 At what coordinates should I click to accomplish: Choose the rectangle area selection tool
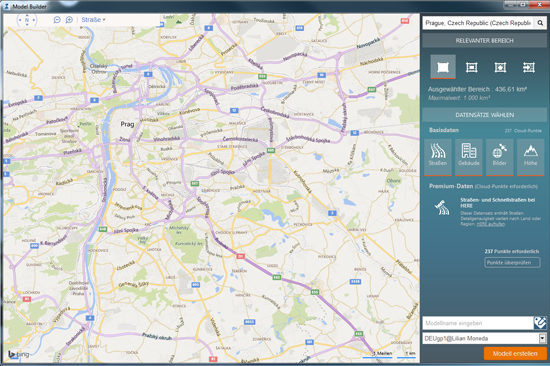471,67
